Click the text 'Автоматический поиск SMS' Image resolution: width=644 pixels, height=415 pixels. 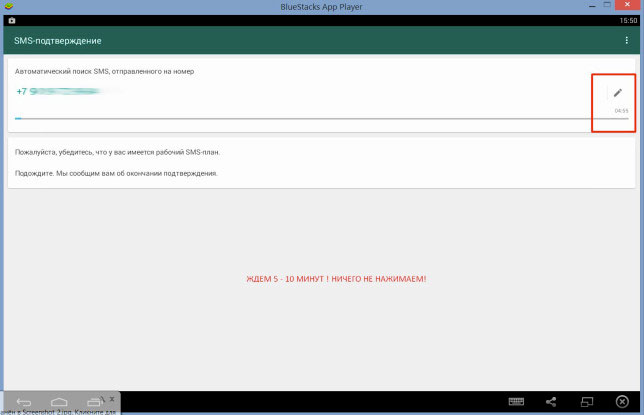[x=62, y=71]
